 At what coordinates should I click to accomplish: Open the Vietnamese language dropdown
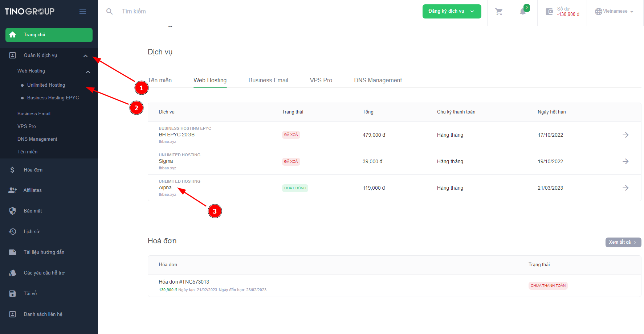click(614, 12)
